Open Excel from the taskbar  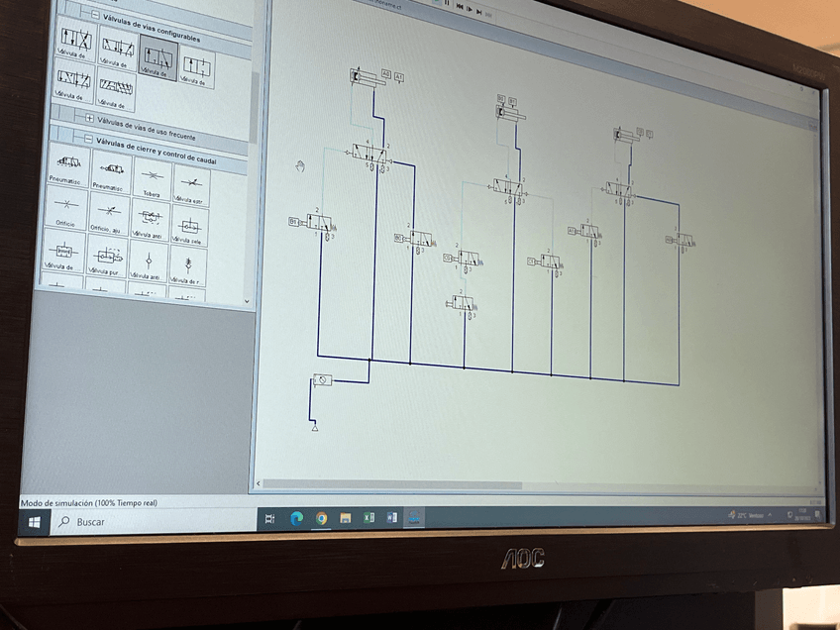(369, 517)
